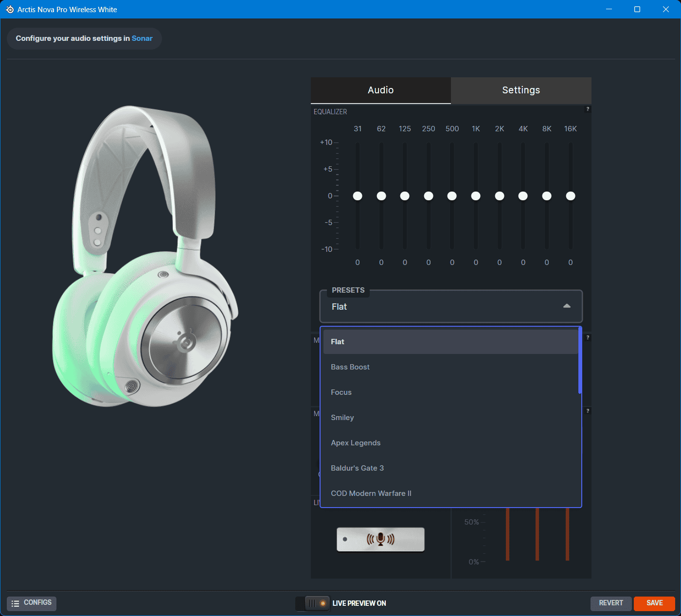This screenshot has height=616, width=681.
Task: Click the SteelSeries logo in the title bar
Action: [10, 9]
